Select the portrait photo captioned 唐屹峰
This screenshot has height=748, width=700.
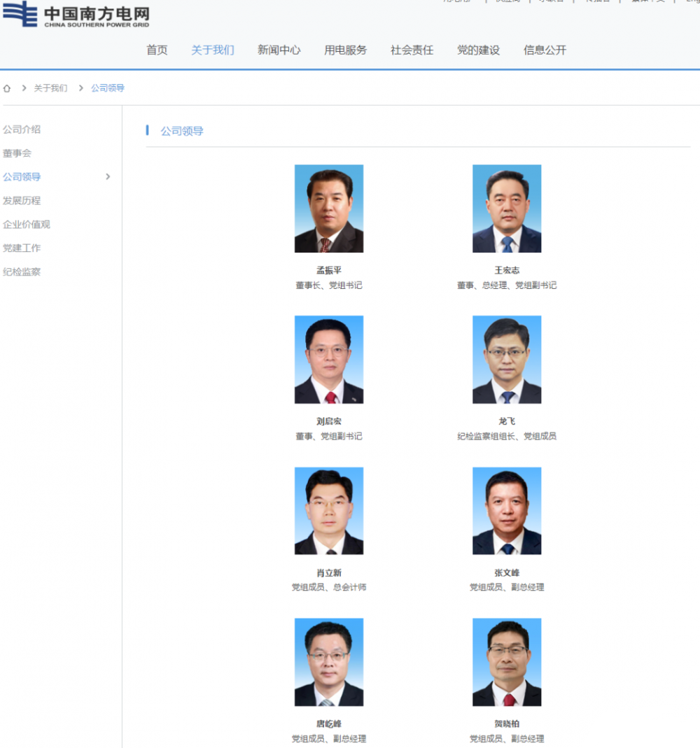pos(328,662)
